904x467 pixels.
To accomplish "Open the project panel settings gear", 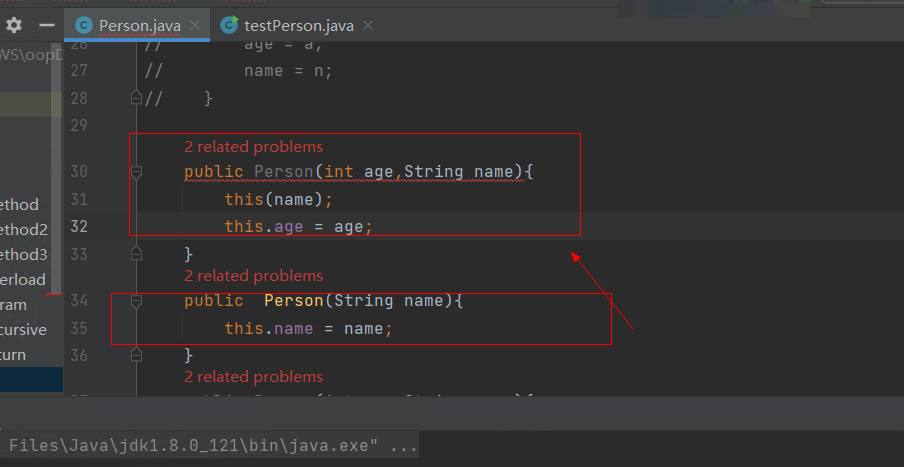I will coord(14,25).
